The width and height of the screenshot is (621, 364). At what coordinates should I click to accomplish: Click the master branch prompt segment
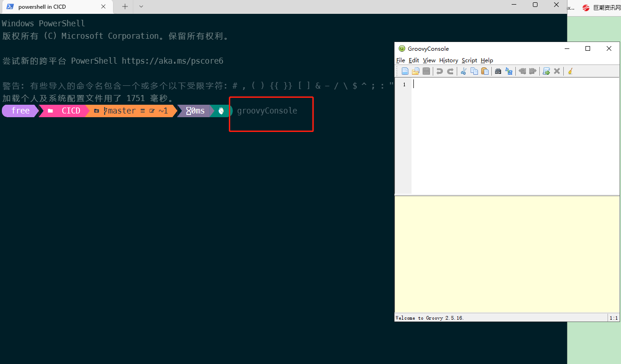(x=131, y=111)
